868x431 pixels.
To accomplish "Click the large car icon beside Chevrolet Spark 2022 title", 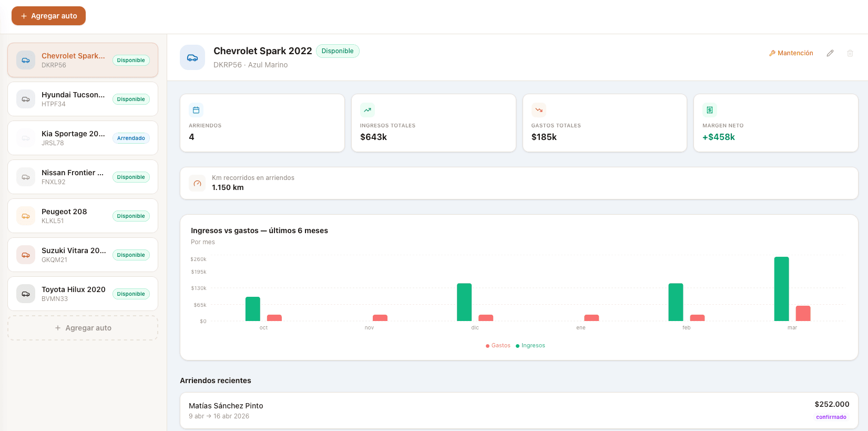I will [x=192, y=57].
